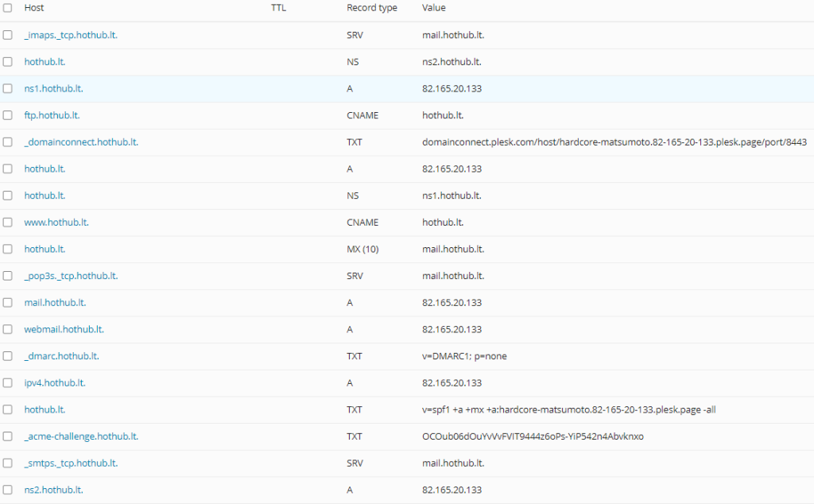Click 82.165.20.133 value in webmail.hothub.lt. row
This screenshot has width=814, height=504.
452,329
